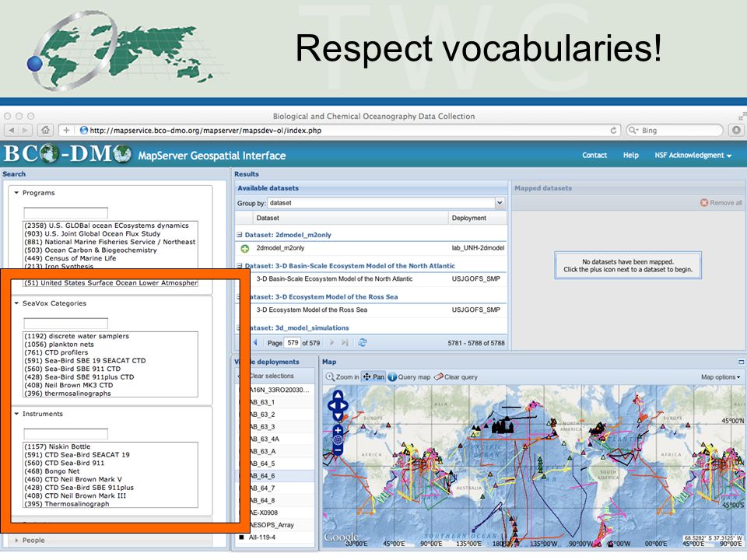
Task: Collapse the SeaVox Categories section
Action: point(16,303)
